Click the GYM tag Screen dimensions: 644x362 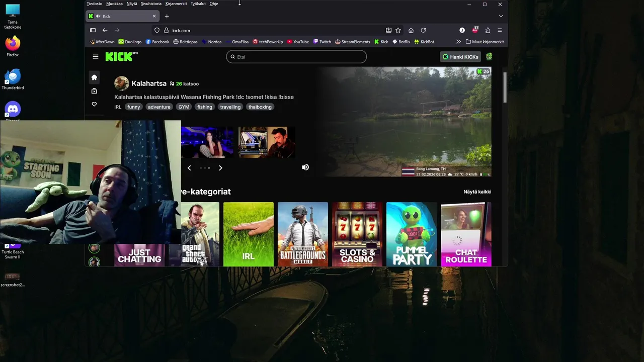pyautogui.click(x=184, y=107)
